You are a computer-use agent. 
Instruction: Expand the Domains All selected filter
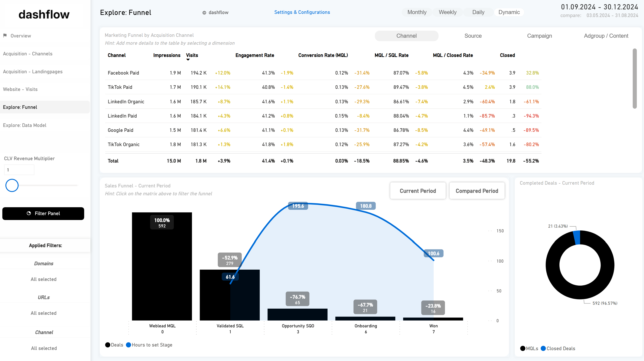pos(43,279)
